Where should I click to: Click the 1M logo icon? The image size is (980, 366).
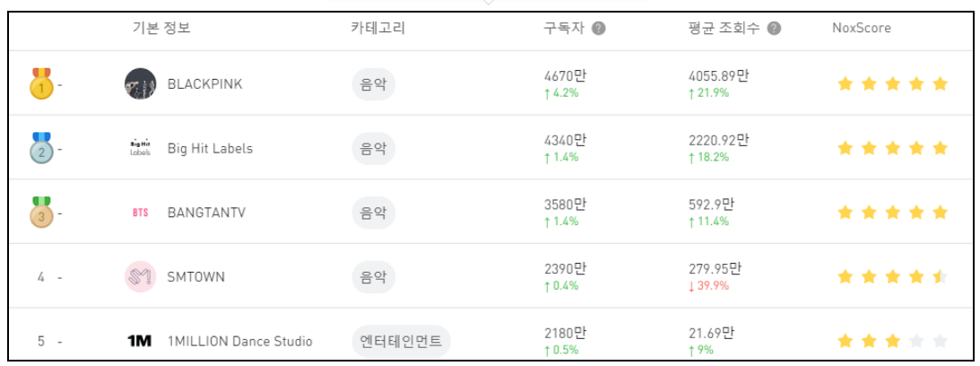click(x=140, y=342)
